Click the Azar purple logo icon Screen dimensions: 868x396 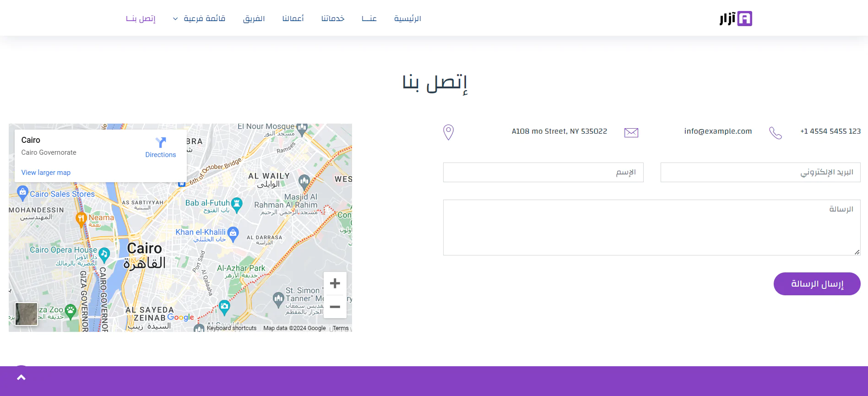tap(744, 19)
